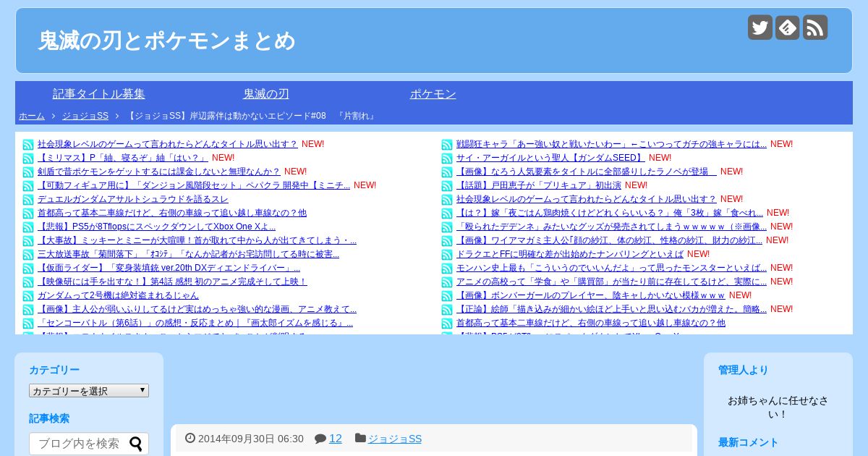Click RSS icon beside 【可動フィギュア用に】
The height and width of the screenshot is (456, 868).
tap(28, 186)
